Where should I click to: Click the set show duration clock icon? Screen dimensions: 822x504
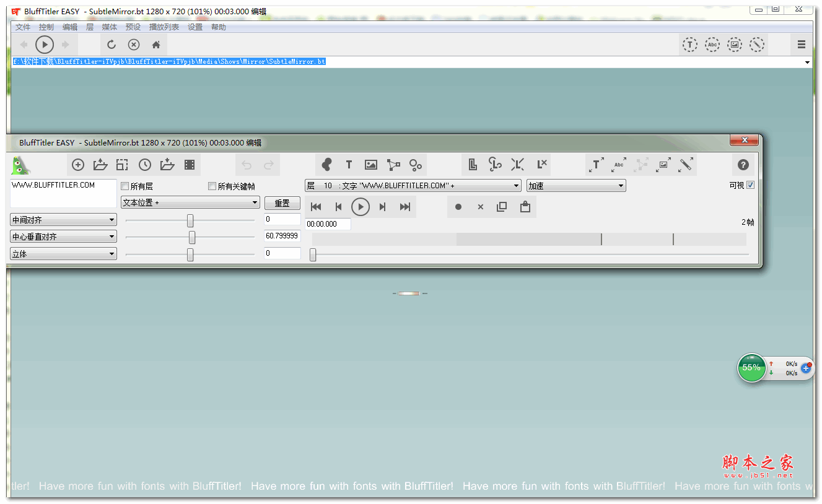[145, 165]
